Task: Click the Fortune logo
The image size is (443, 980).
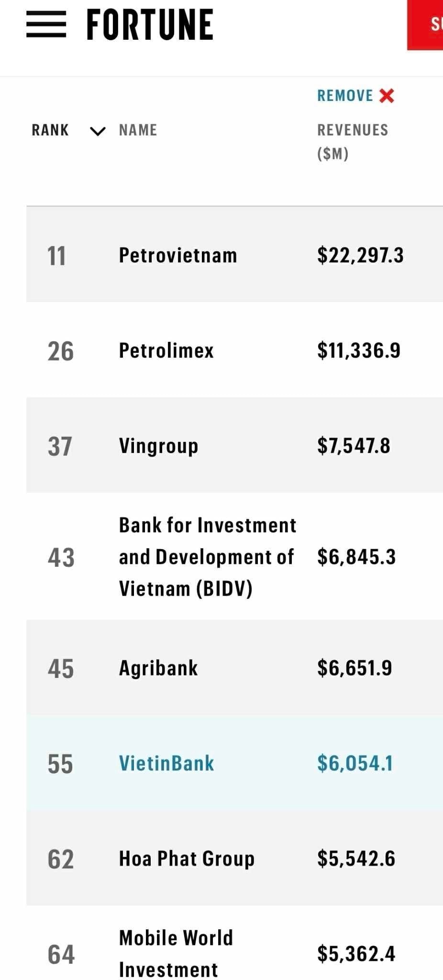Action: pos(150,25)
